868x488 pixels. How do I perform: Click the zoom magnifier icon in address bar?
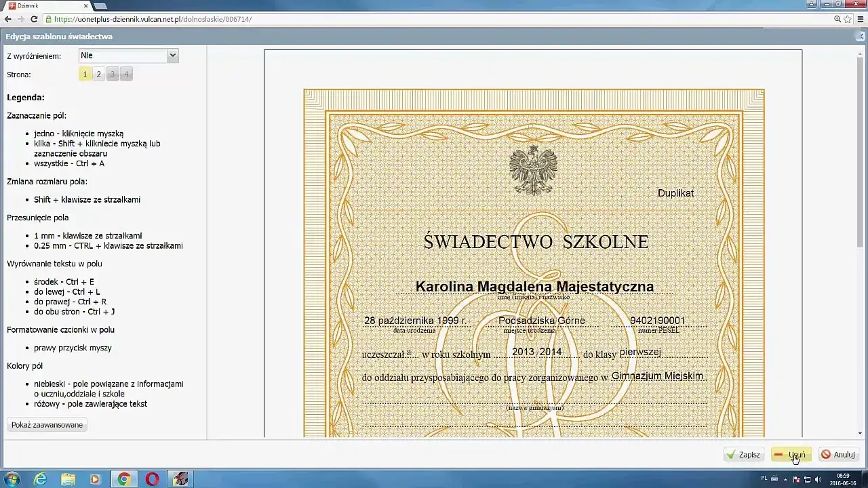[837, 19]
